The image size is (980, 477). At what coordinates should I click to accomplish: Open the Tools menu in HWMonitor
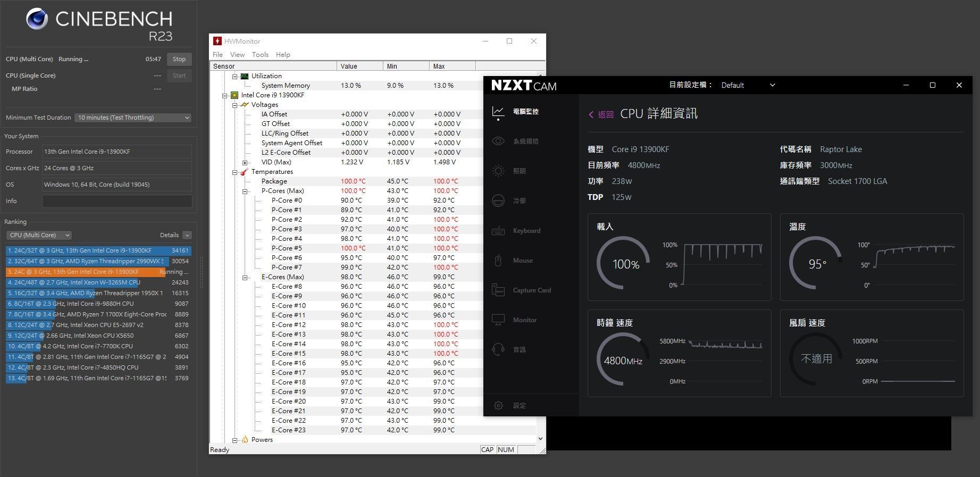[260, 55]
